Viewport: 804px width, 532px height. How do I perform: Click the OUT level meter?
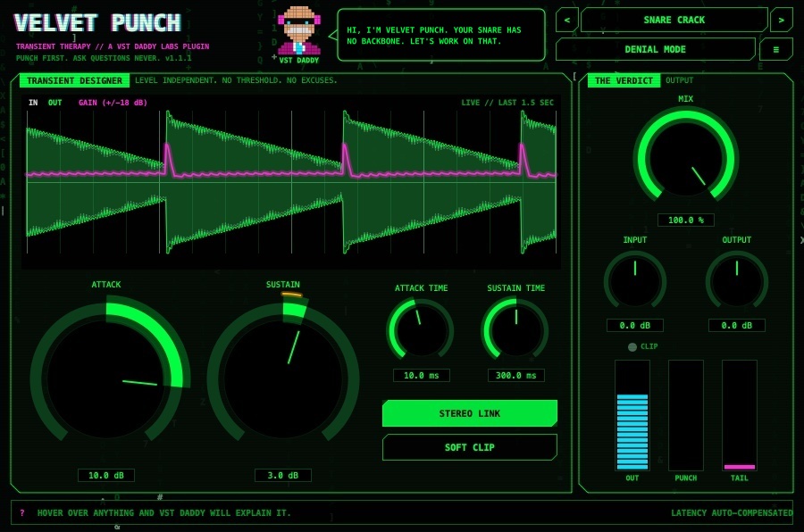tap(632, 416)
